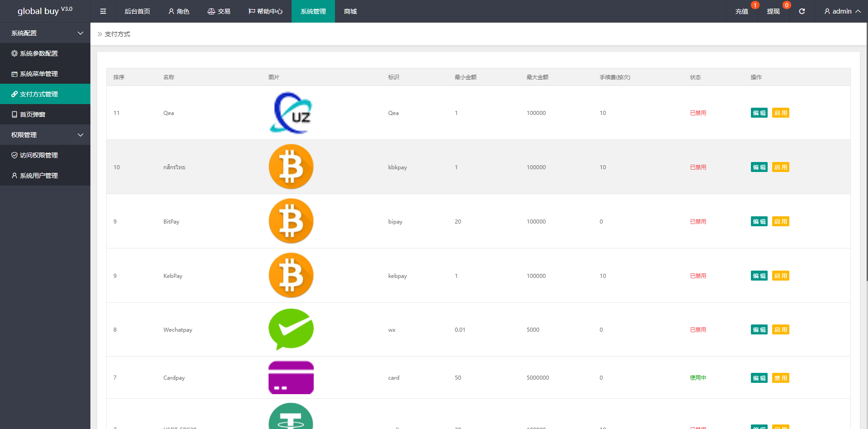Edit the Wechatpay payment method

tap(759, 329)
